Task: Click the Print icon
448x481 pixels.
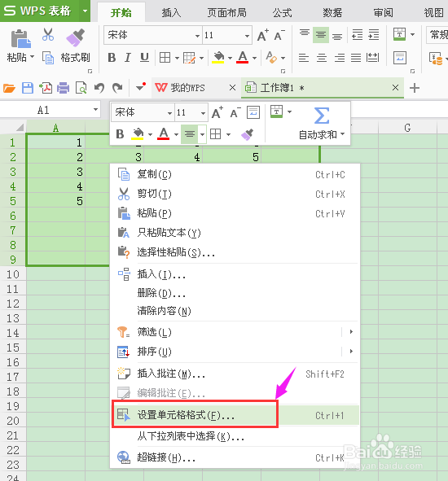Action: tap(64, 89)
